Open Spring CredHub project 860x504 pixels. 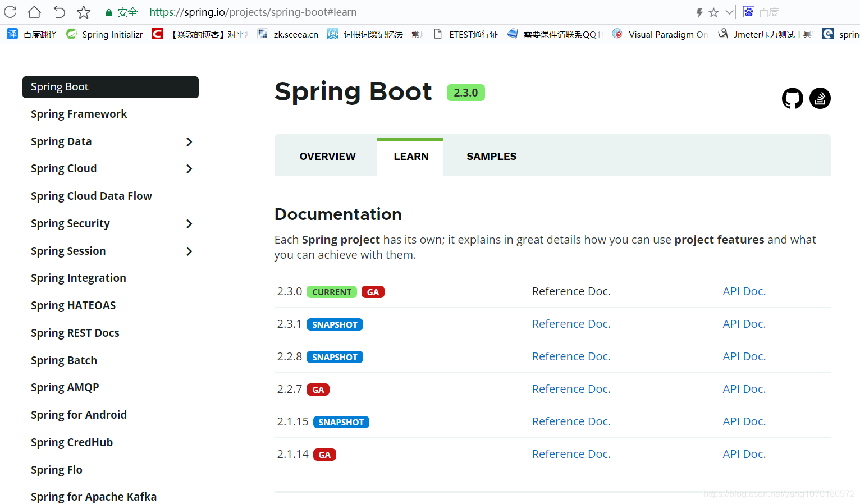(x=72, y=442)
